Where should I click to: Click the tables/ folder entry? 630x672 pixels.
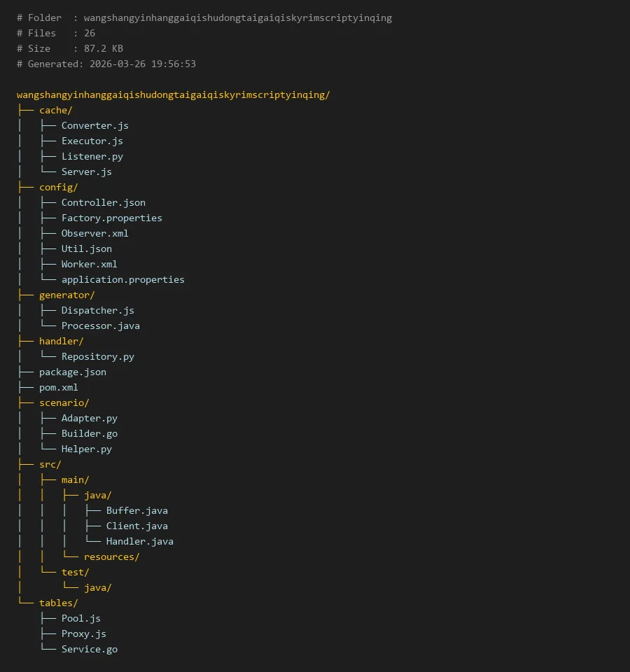point(58,603)
